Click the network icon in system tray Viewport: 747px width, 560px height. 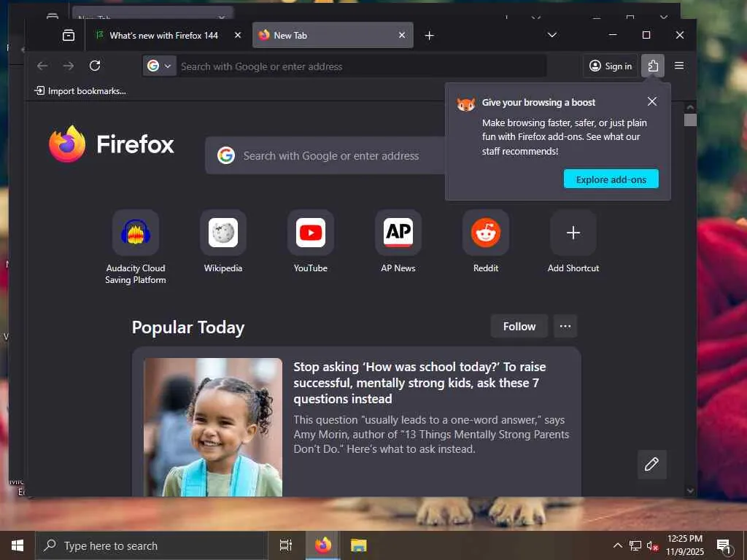tap(635, 545)
